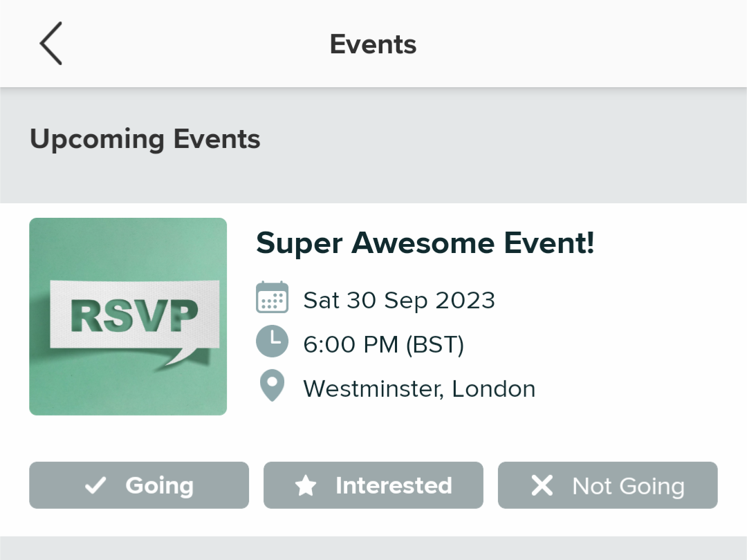The height and width of the screenshot is (560, 747).
Task: Click the star icon in the Interested button
Action: click(306, 485)
